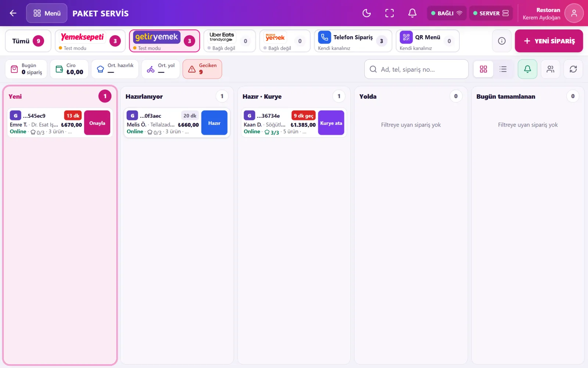Click the Hazır · Kurye column header

tap(294, 96)
